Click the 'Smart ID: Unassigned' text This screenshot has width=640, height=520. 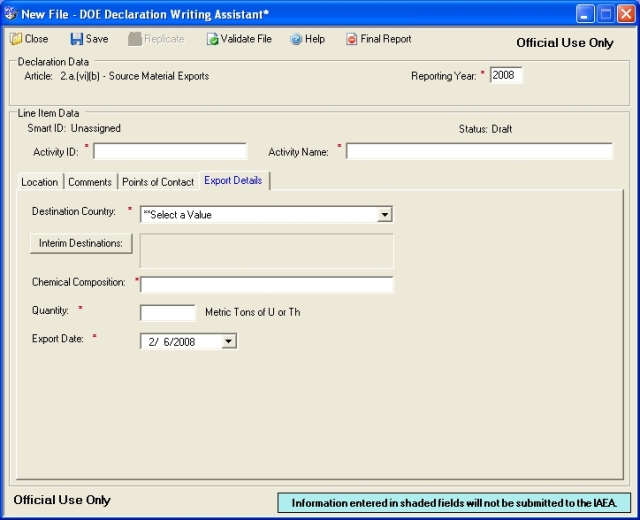[74, 128]
